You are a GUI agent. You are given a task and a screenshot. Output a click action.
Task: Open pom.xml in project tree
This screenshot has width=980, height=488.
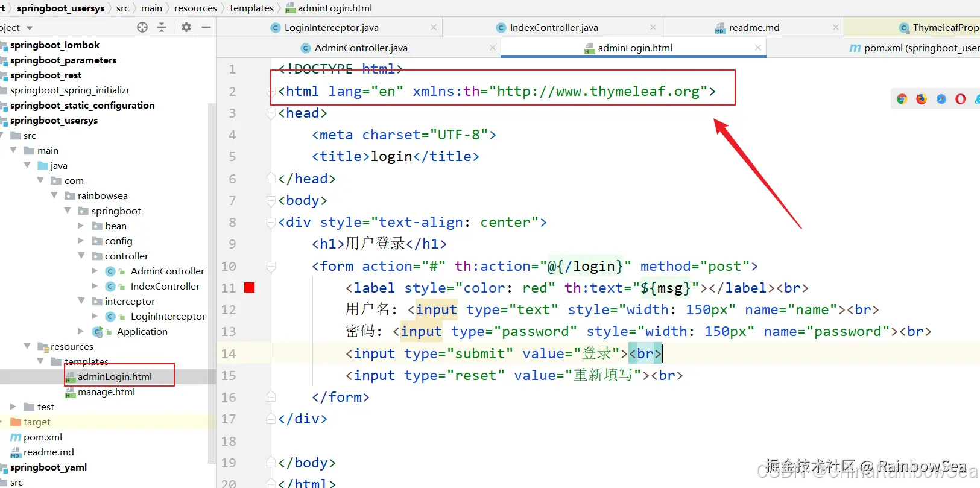tap(43, 437)
